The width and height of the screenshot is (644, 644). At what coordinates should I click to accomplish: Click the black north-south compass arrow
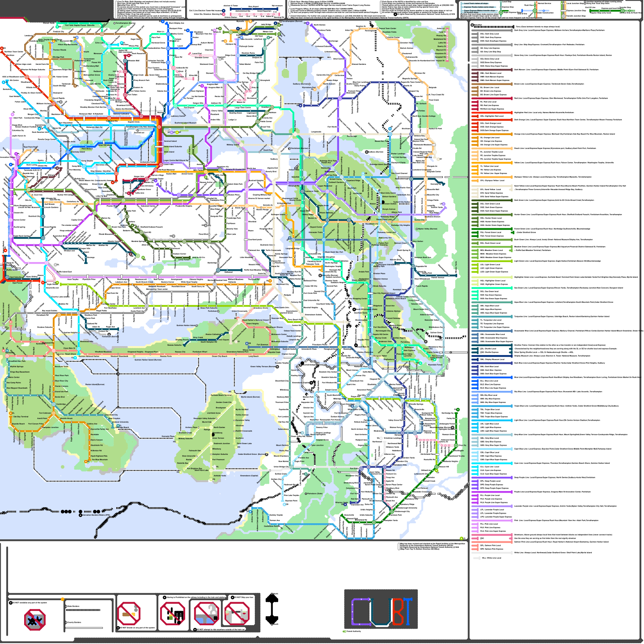[x=272, y=609]
